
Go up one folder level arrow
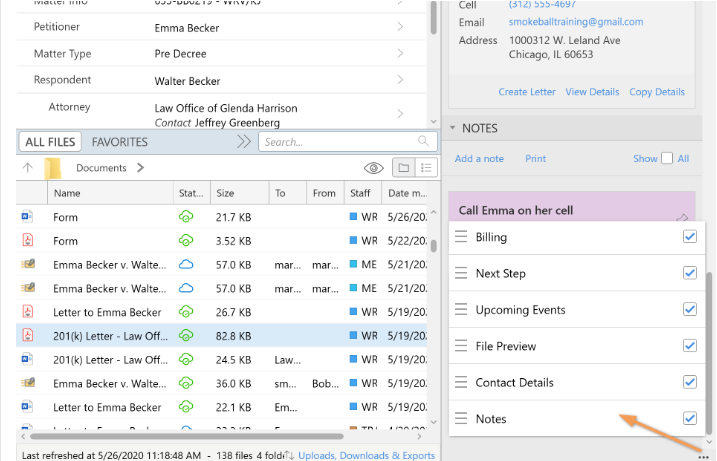(28, 168)
